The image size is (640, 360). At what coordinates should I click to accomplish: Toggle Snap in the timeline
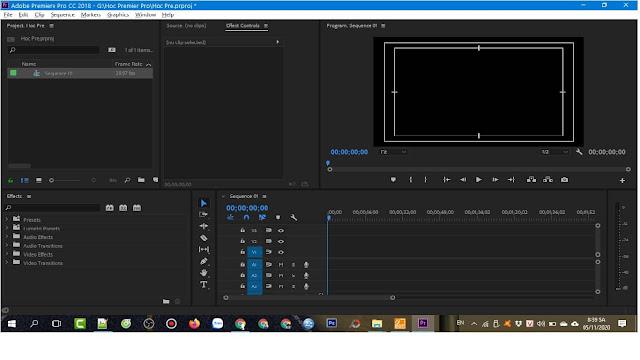pyautogui.click(x=247, y=218)
